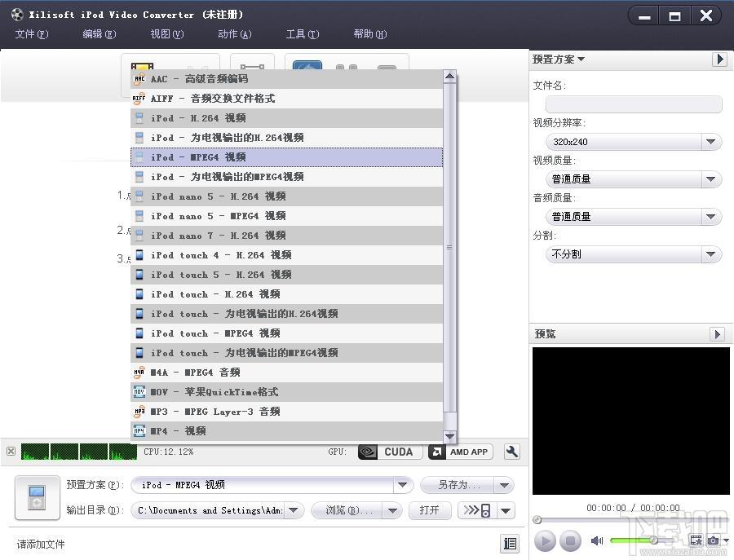Image resolution: width=734 pixels, height=560 pixels.
Task: Open the 文件(F) menu
Action: point(31,34)
